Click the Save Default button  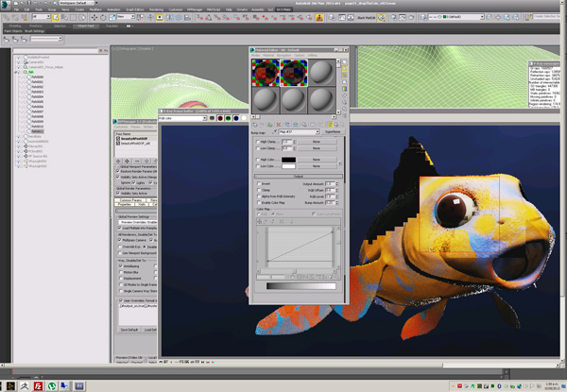[x=129, y=330]
